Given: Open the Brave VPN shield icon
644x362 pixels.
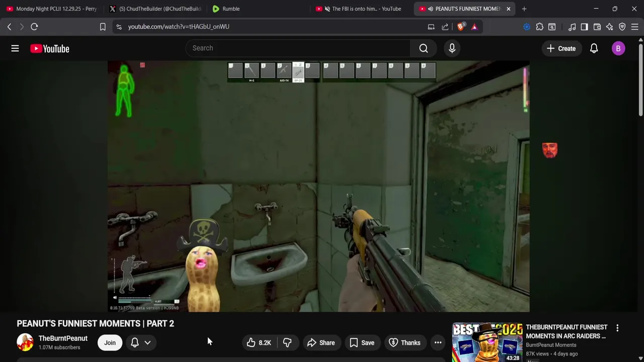Looking at the screenshot, I should tap(622, 27).
